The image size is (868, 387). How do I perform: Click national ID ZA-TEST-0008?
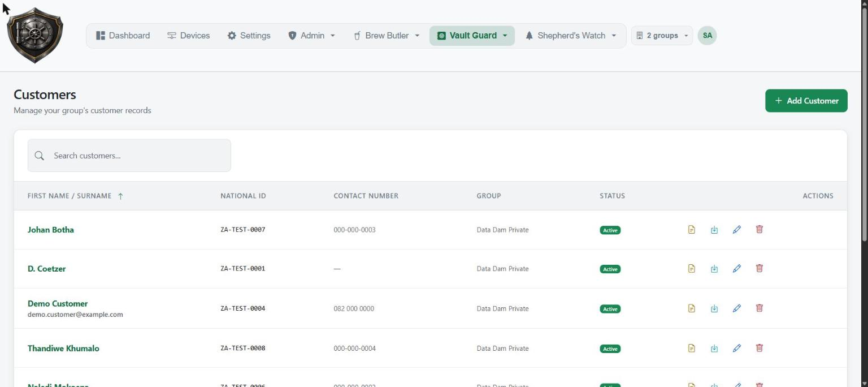coord(243,349)
